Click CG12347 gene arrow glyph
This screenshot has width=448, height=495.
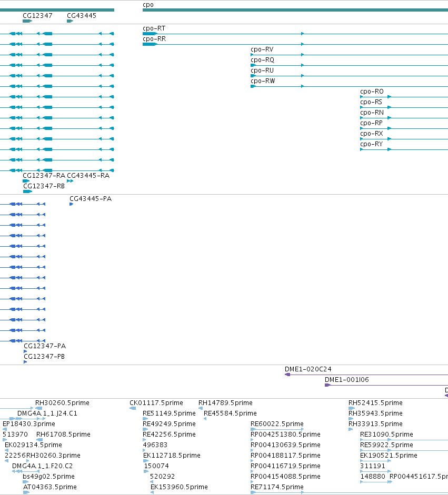point(27,21)
